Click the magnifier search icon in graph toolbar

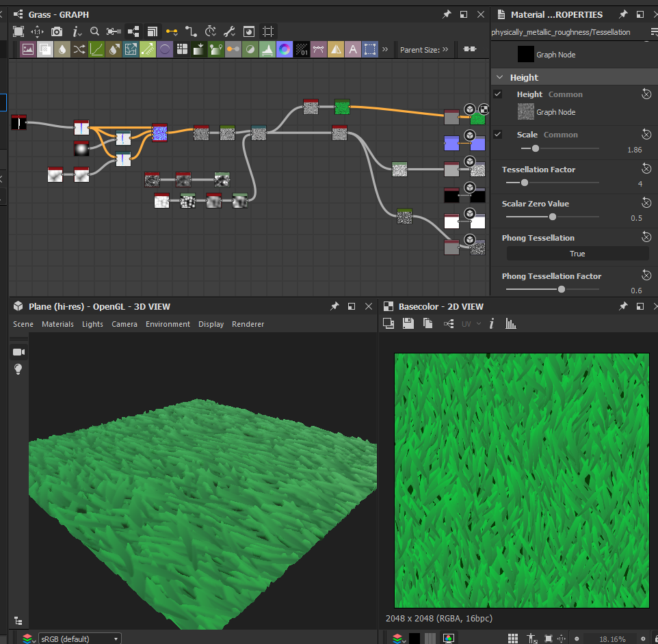coord(95,31)
